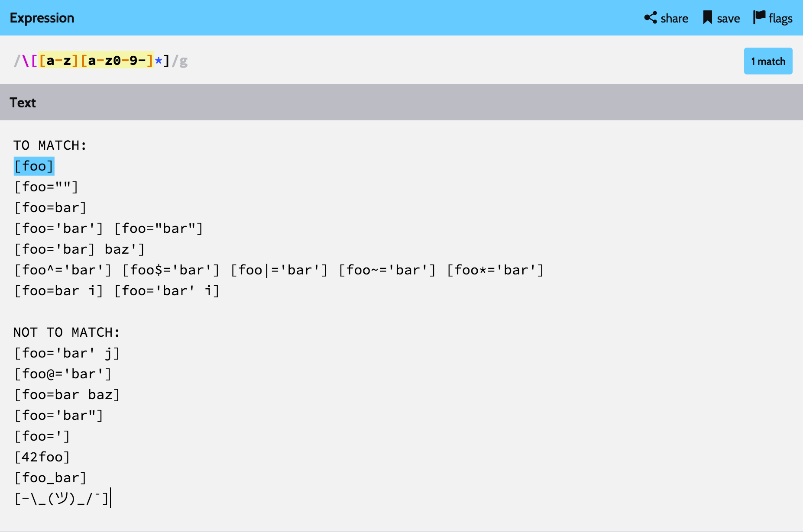
Task: Open the flags menu via its label
Action: pos(780,19)
